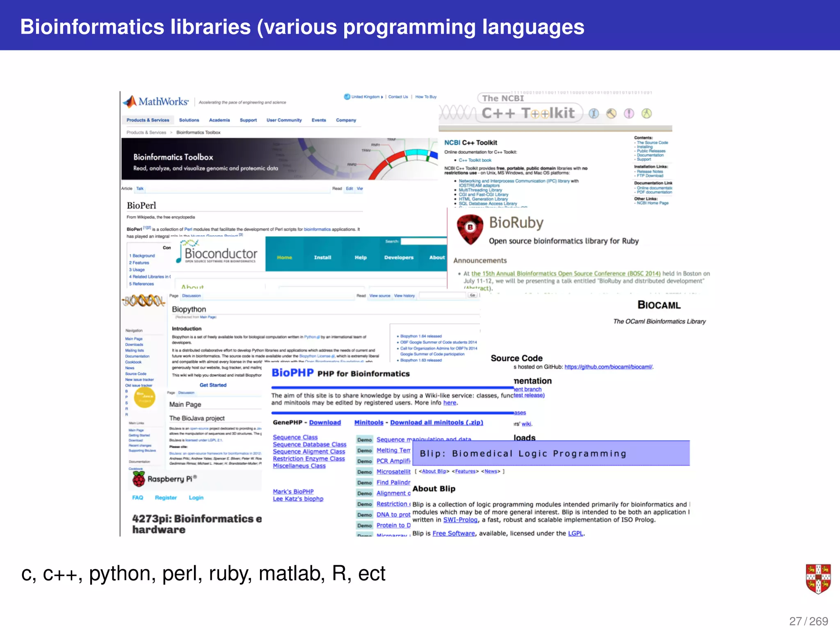Click Login on Raspberry Pi page
Screen dimensions: 840x630
point(196,498)
